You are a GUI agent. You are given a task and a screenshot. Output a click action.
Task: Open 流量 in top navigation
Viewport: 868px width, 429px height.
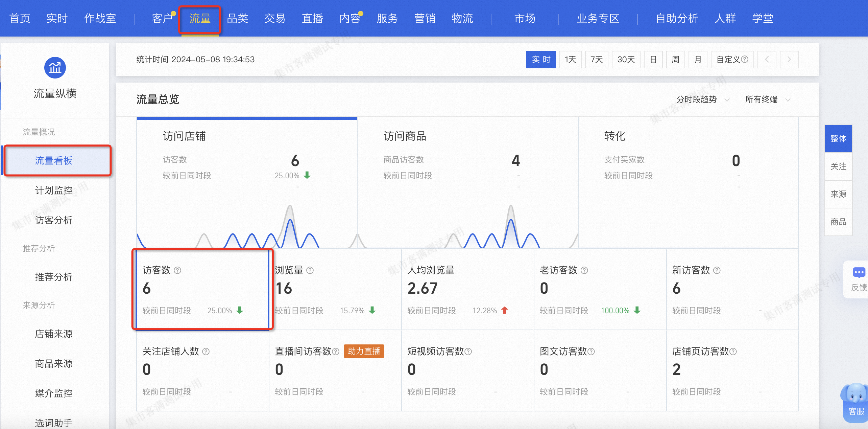pos(200,18)
